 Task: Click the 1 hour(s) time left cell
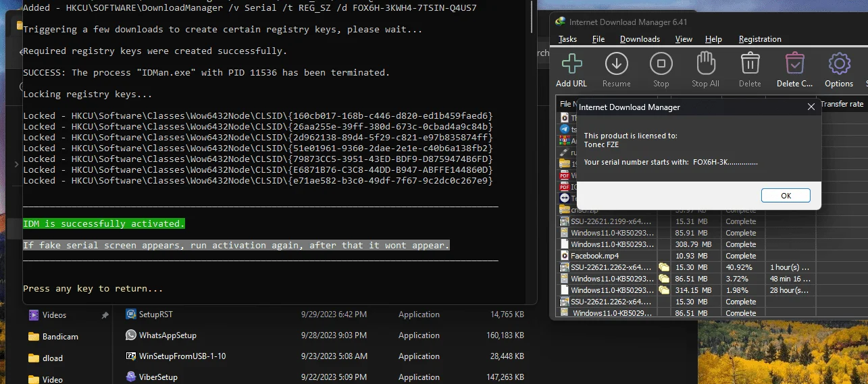[x=790, y=267]
